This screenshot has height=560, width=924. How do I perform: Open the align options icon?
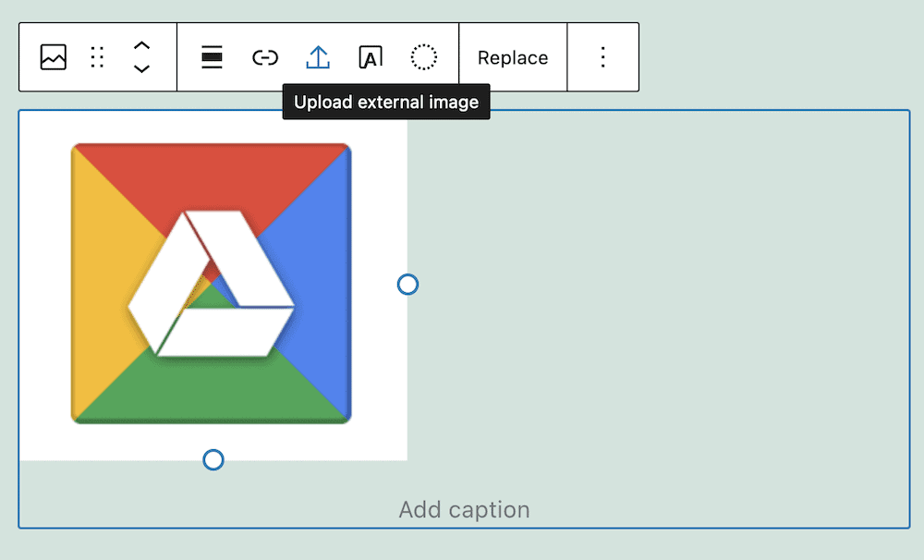[213, 57]
